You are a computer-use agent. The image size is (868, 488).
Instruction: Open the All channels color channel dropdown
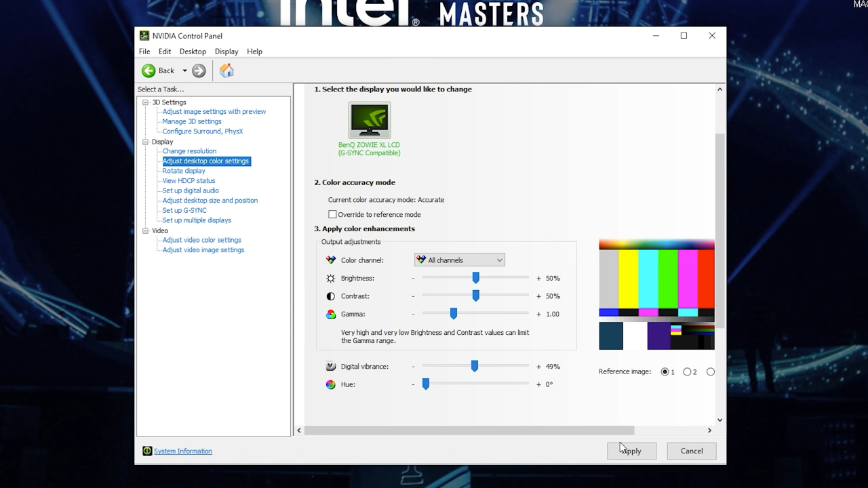[x=460, y=260]
